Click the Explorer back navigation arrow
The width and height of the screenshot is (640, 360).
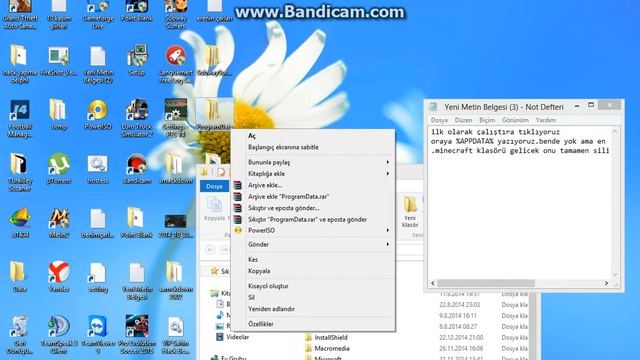tap(210, 249)
